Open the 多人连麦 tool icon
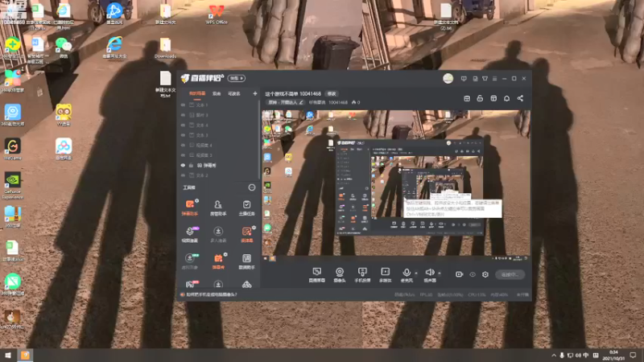Image resolution: width=644 pixels, height=362 pixels. tap(218, 234)
